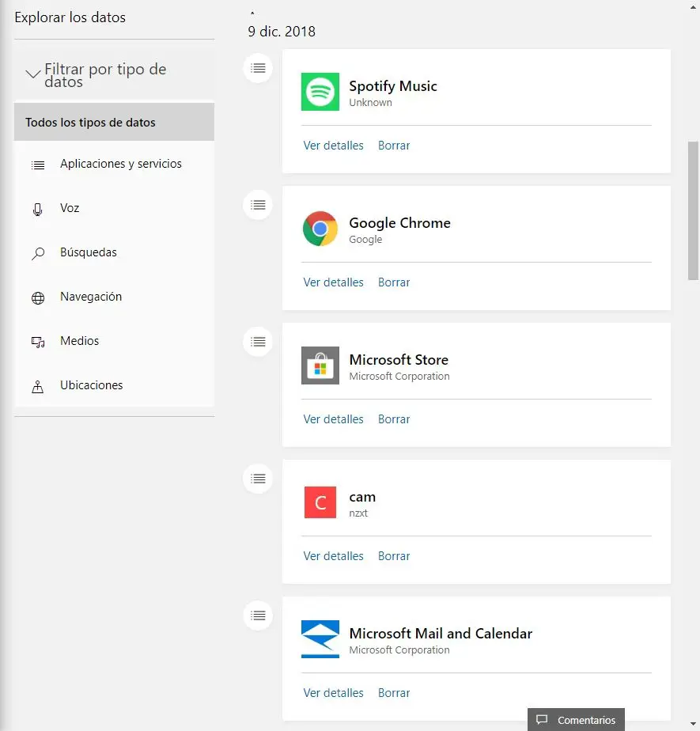Click list icon beside Google Chrome card

click(x=258, y=205)
